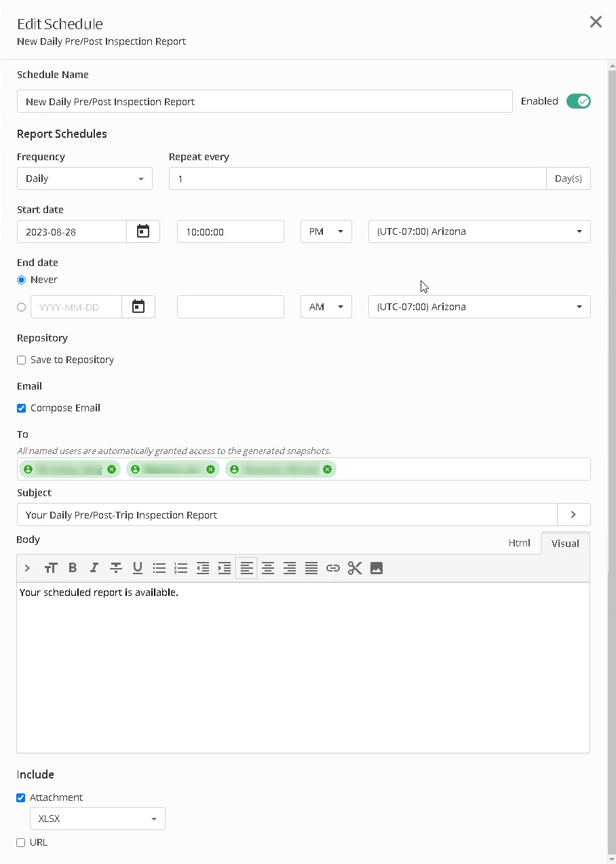Click the Insert Image icon

[377, 568]
